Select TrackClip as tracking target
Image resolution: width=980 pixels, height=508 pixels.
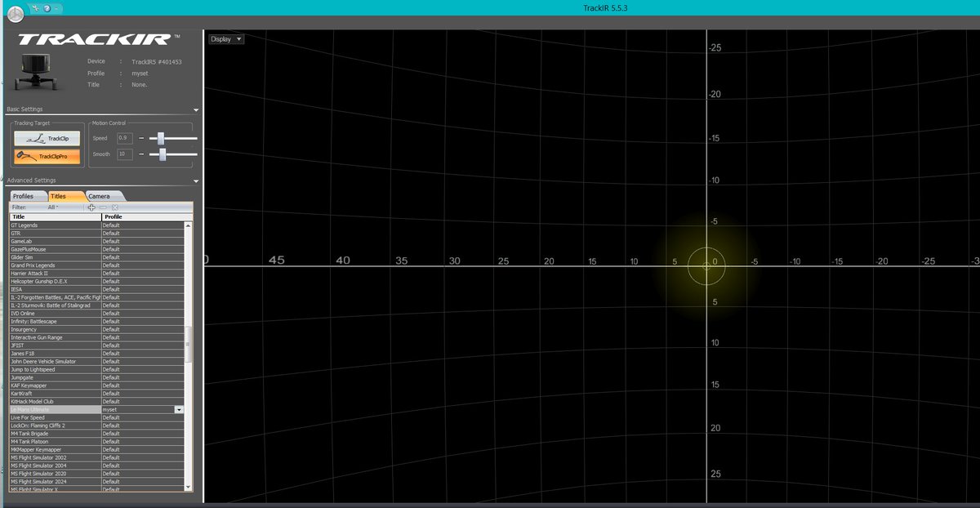coord(47,139)
